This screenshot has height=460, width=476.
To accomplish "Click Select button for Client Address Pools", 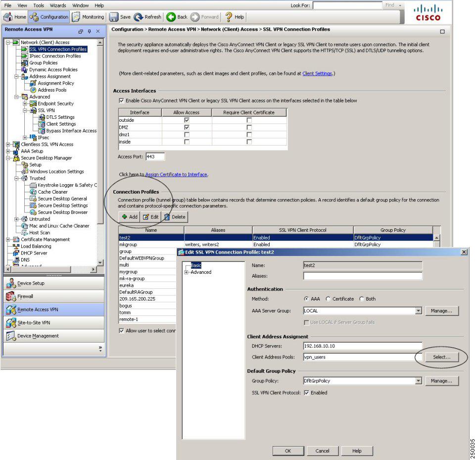I will pyautogui.click(x=441, y=357).
